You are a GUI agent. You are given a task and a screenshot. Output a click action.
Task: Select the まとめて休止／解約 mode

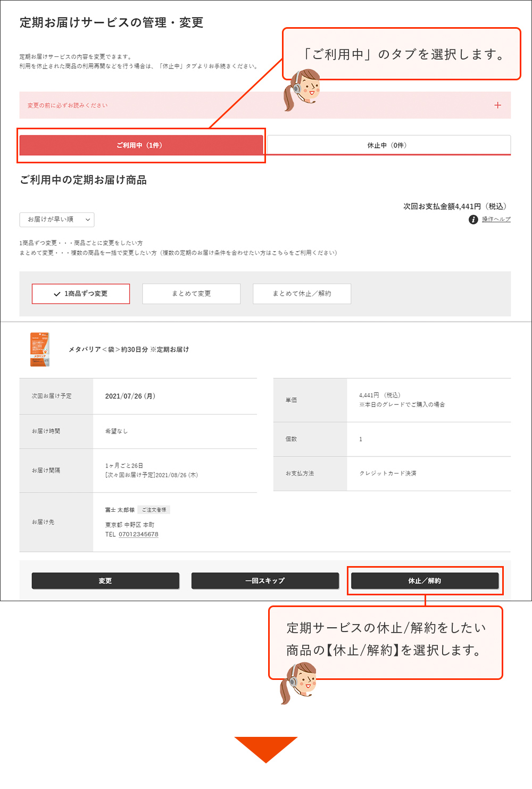click(302, 293)
